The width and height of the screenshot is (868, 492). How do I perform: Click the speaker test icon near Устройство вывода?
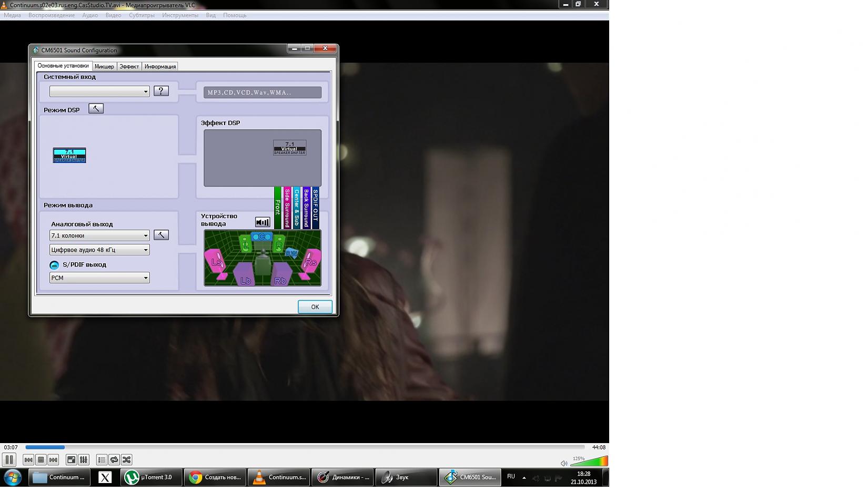tap(262, 222)
